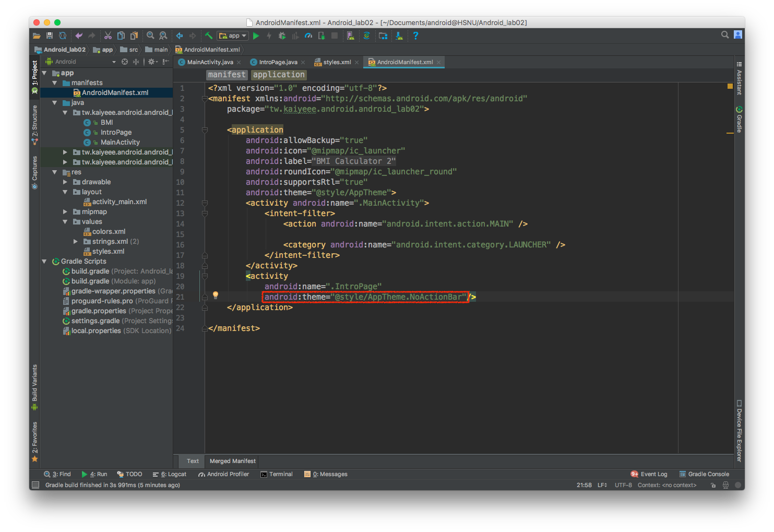
Task: Collapse the Gradle Scripts node
Action: click(x=44, y=262)
